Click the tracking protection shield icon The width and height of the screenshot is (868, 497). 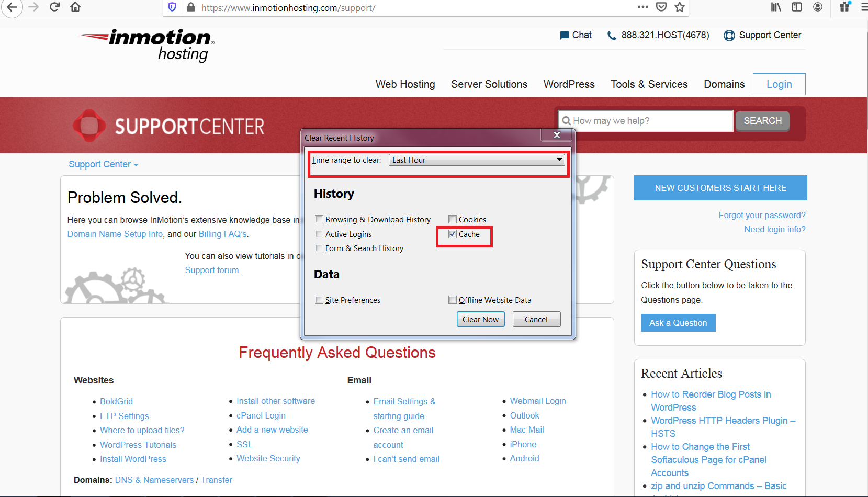172,7
